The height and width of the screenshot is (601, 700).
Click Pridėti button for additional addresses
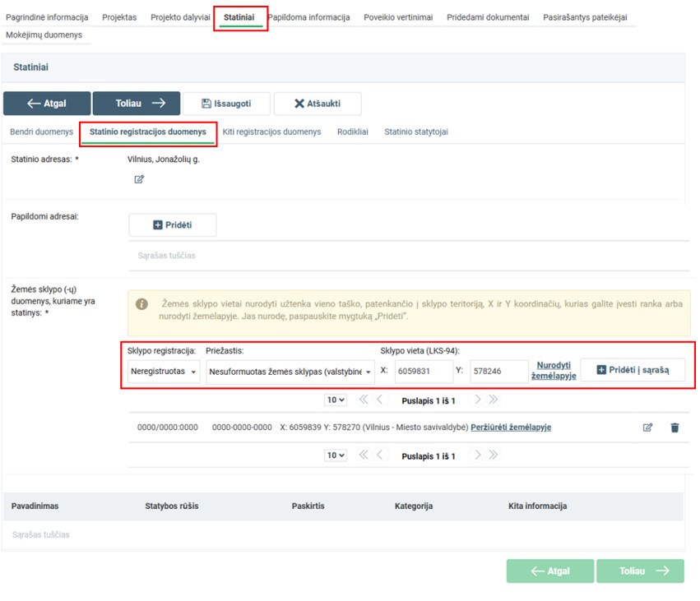click(x=173, y=224)
